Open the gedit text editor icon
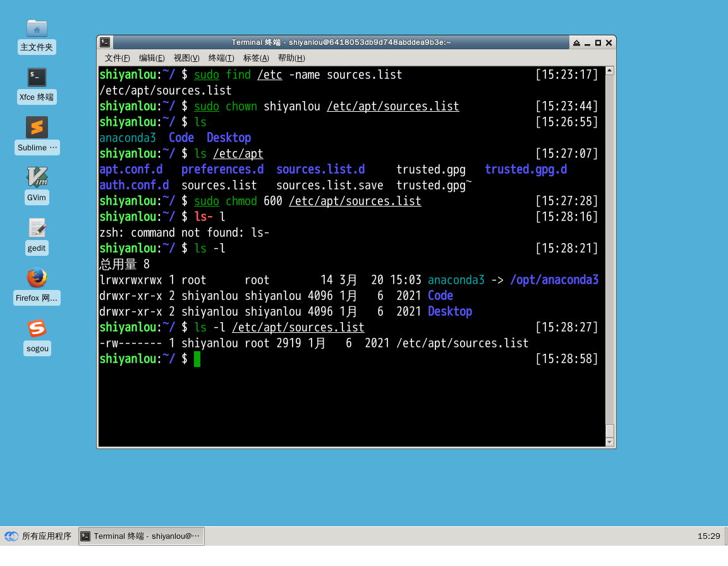The image size is (728, 566). pyautogui.click(x=37, y=228)
